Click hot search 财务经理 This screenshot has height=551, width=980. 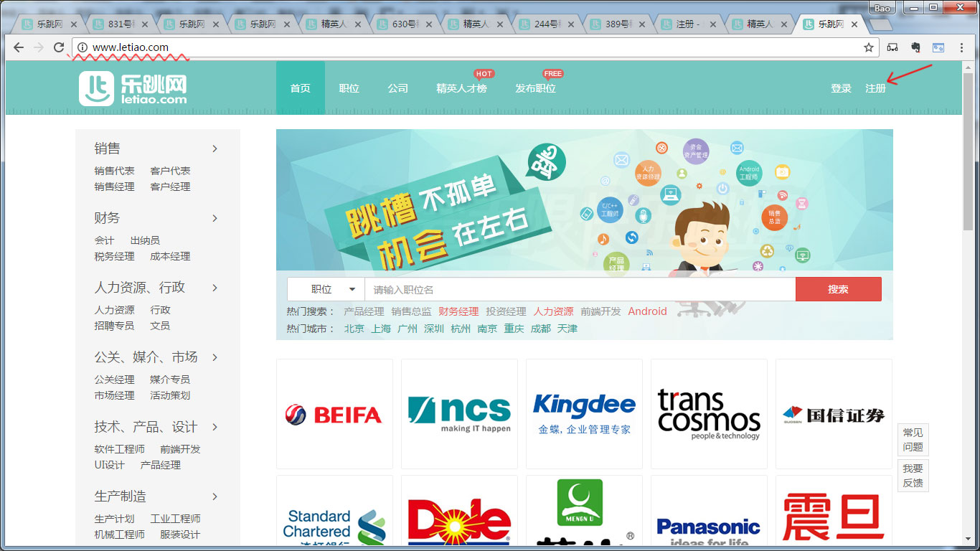pos(458,311)
